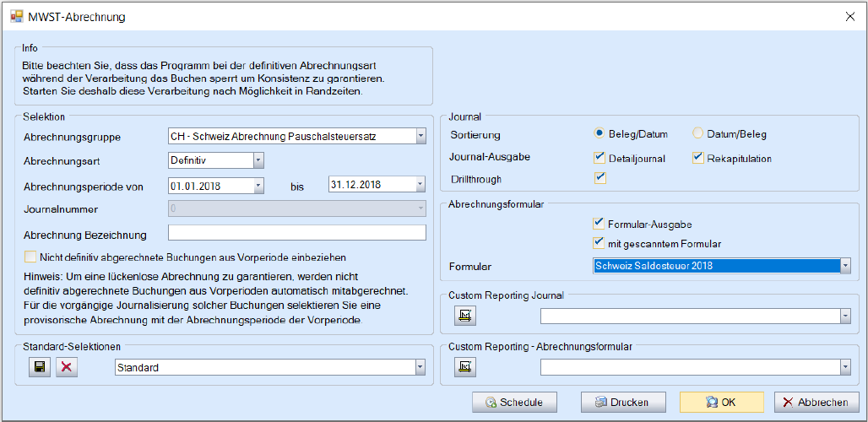Screen dimensions: 868x422
Task: Toggle the Formular-Ausgabe checkbox
Action: click(598, 224)
